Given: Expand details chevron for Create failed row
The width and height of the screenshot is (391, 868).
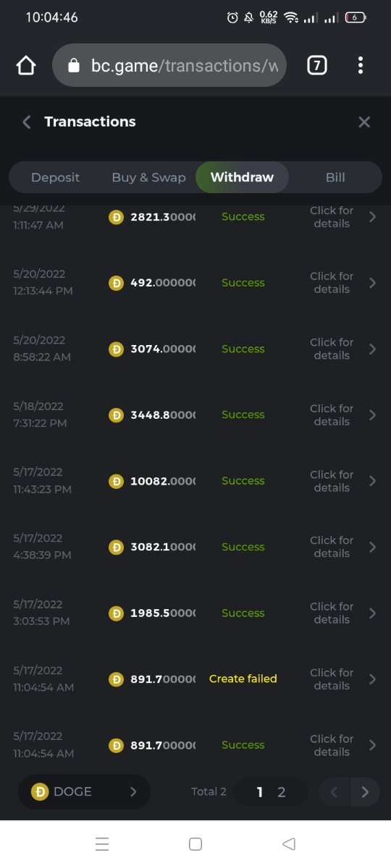Looking at the screenshot, I should (372, 679).
